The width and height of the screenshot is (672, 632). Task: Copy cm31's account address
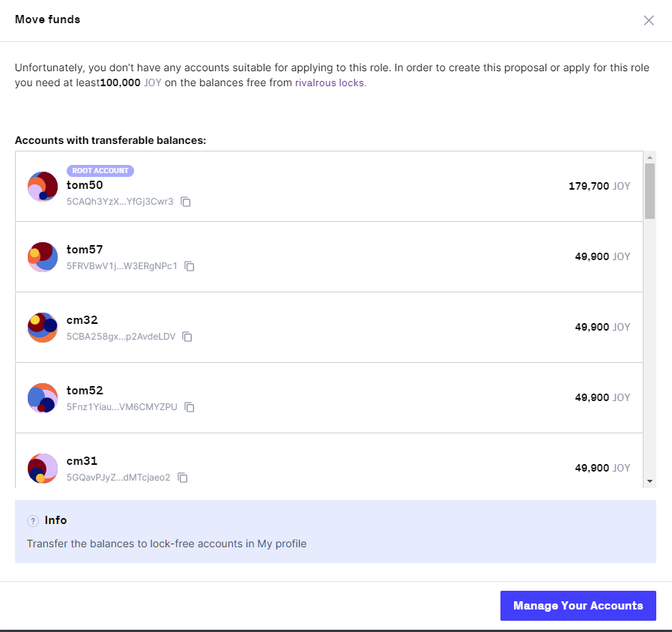click(x=182, y=478)
